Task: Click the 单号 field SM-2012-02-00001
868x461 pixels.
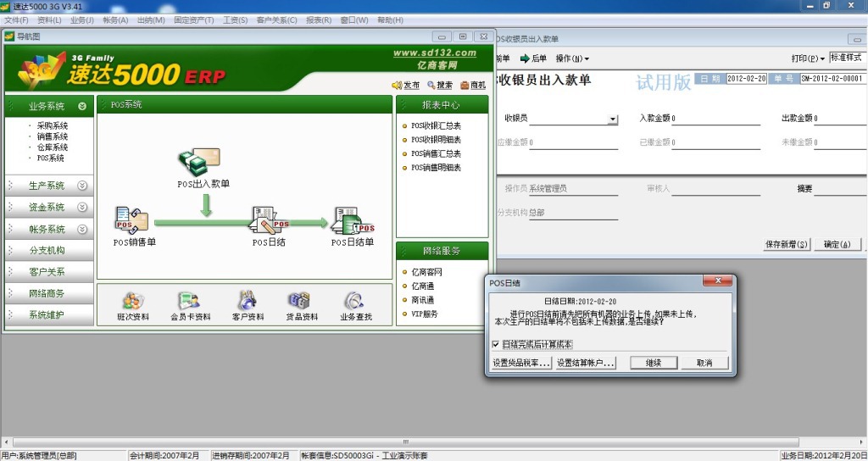Action: (833, 79)
